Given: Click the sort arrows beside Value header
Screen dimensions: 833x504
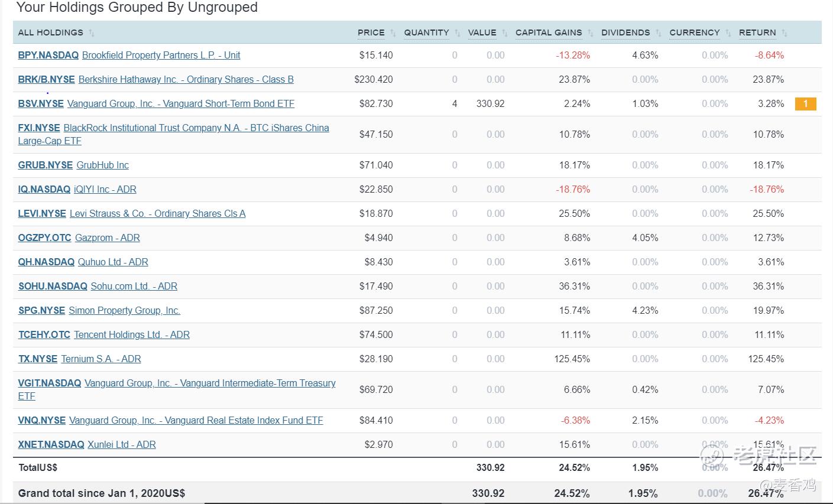Looking at the screenshot, I should [505, 33].
